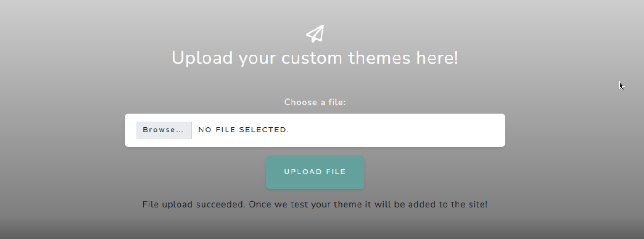Screen dimensions: 644x239
Task: Click the file upload success message
Action: (315, 204)
